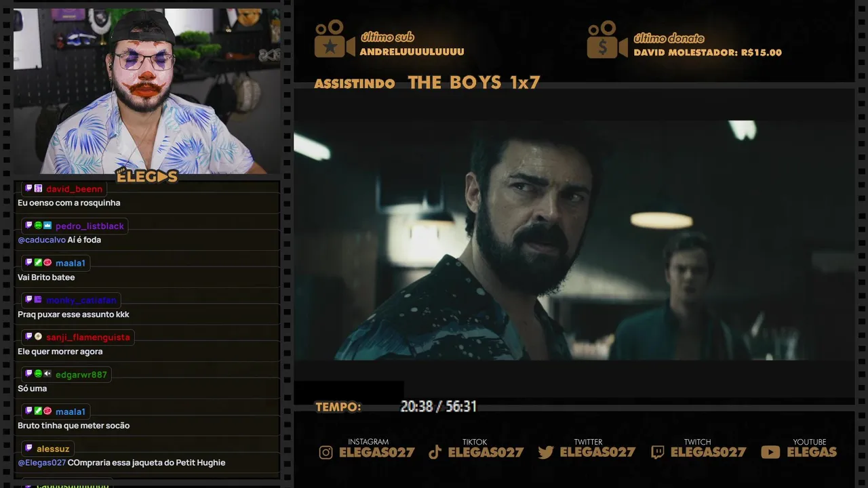Click COmpraria essa jaqueta do Petit Hughie
Image resolution: width=868 pixels, height=488 pixels.
(x=146, y=463)
